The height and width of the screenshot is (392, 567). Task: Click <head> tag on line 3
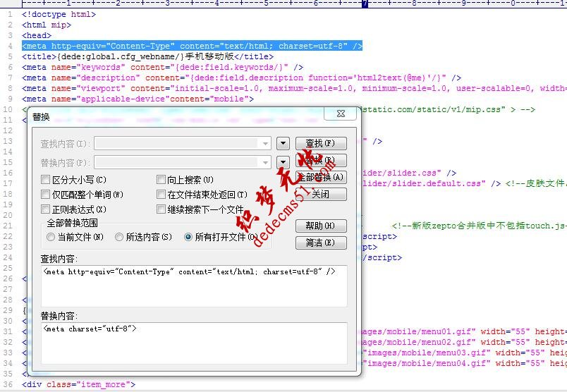click(x=37, y=35)
